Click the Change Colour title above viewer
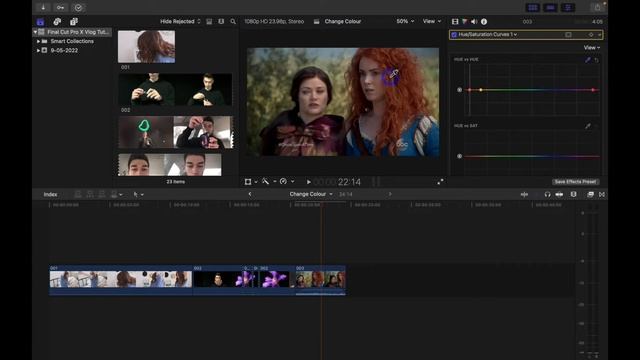Viewport: 640px width, 360px height. 343,21
